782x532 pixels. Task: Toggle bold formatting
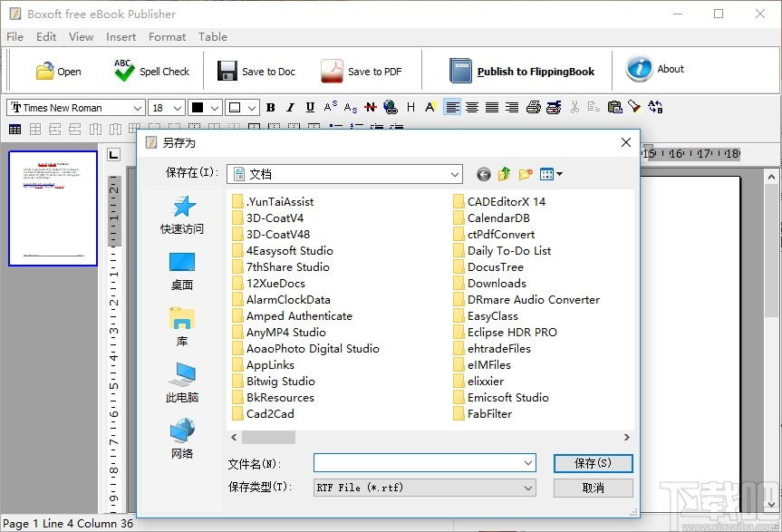(269, 107)
